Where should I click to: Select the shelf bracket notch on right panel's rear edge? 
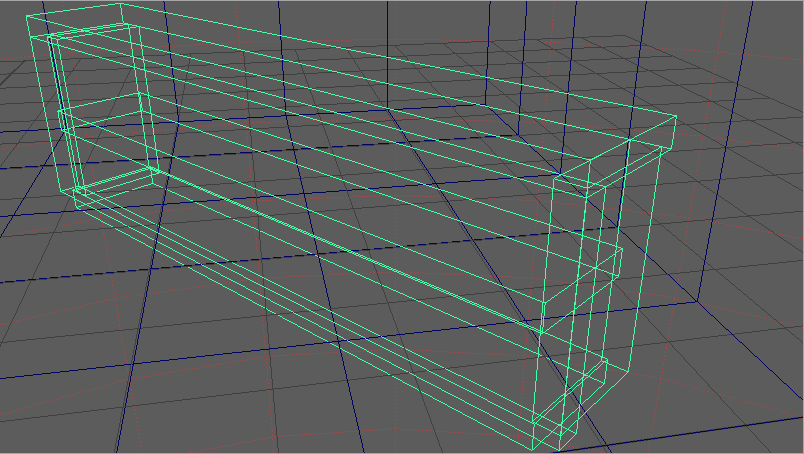[x=617, y=259]
